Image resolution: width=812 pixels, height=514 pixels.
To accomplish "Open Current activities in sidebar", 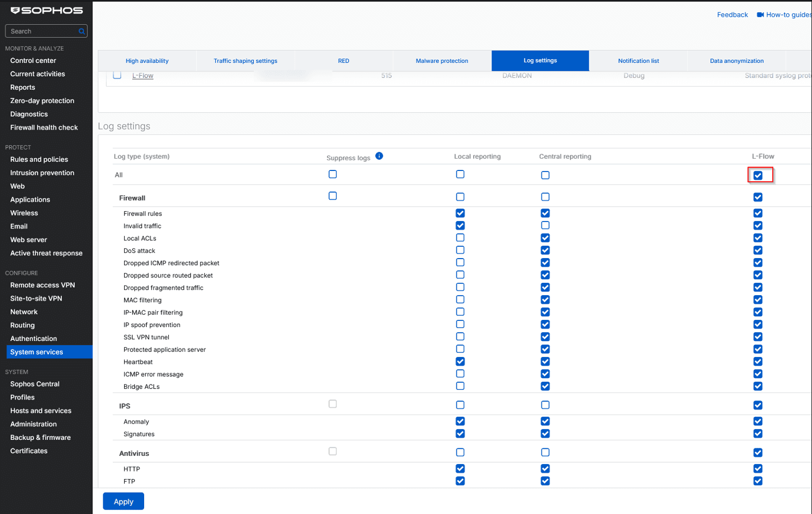I will [x=38, y=74].
